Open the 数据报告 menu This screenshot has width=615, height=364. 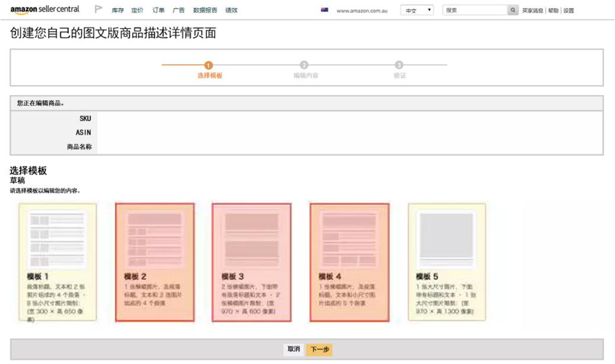pos(204,10)
